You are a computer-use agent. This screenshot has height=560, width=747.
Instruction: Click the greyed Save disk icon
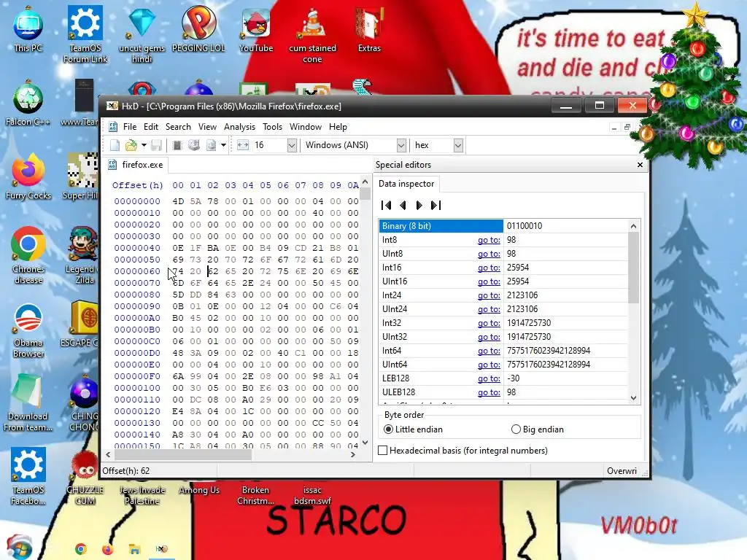pyautogui.click(x=156, y=145)
